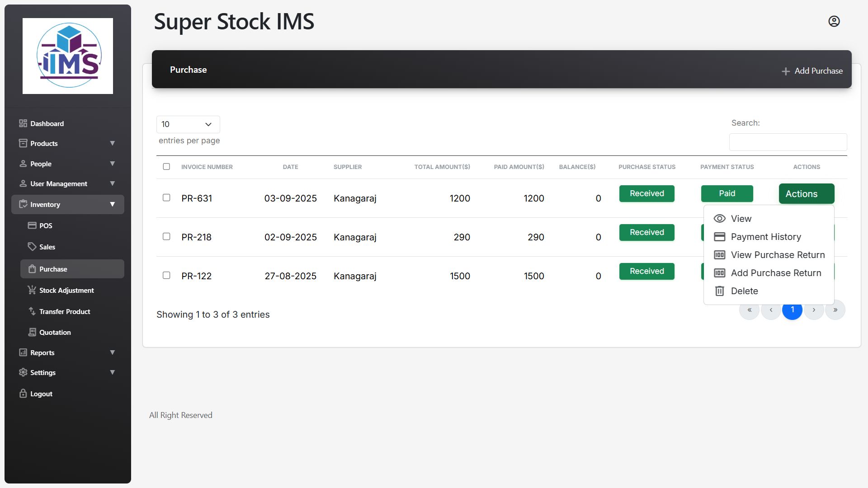Open user profile icon in header
This screenshot has width=868, height=488.
click(x=834, y=21)
